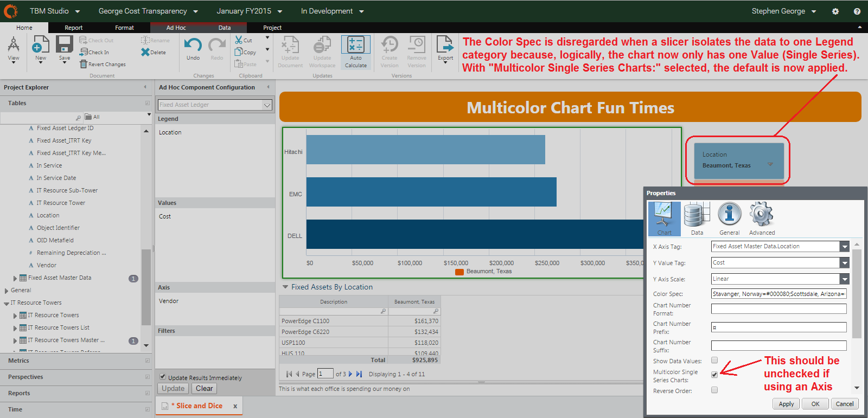Toggle the Auto Calculate icon
868x418 pixels.
pyautogui.click(x=356, y=44)
